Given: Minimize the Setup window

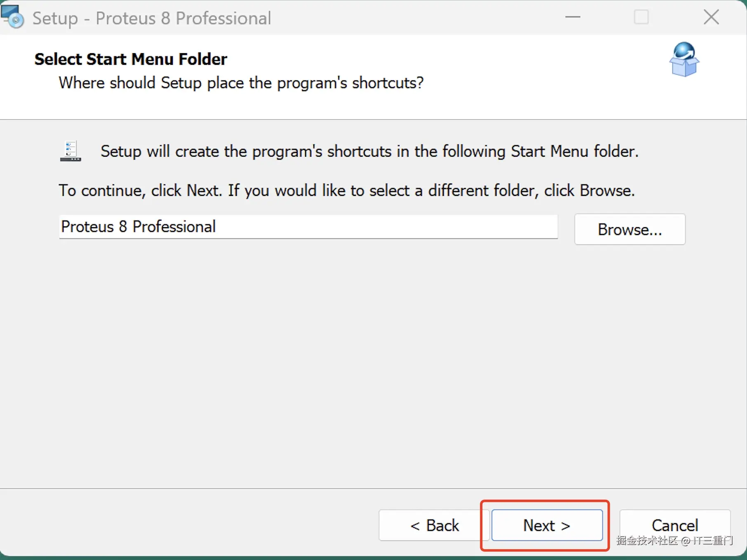Looking at the screenshot, I should (573, 17).
